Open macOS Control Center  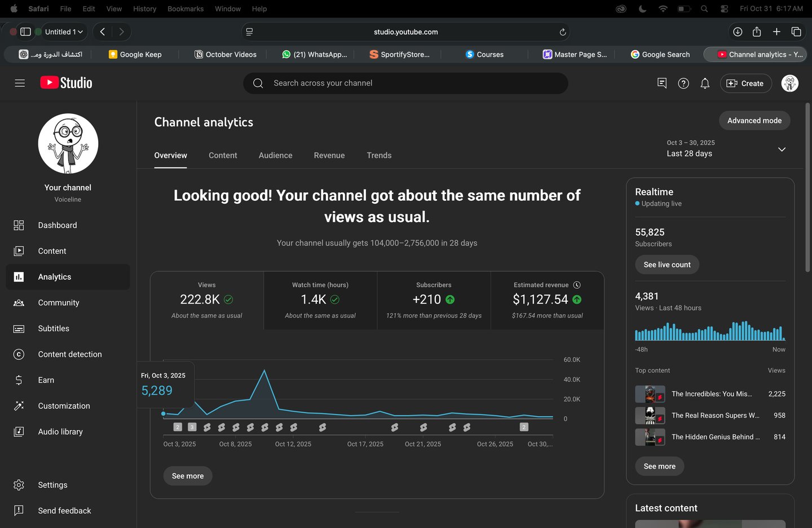click(x=725, y=8)
